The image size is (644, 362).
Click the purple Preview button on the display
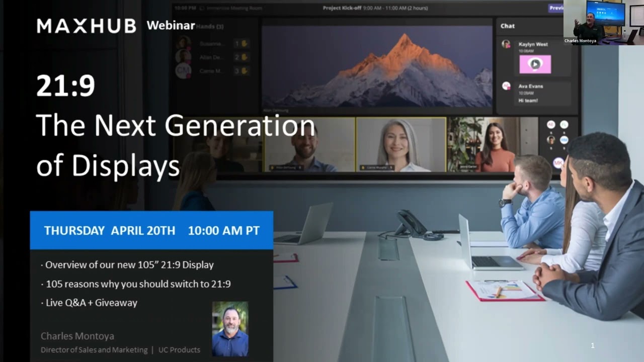555,8
